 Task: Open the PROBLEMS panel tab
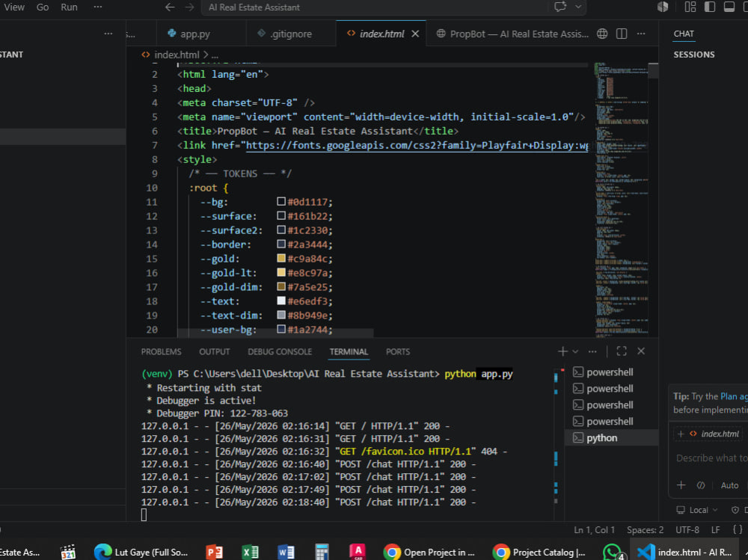tap(162, 351)
